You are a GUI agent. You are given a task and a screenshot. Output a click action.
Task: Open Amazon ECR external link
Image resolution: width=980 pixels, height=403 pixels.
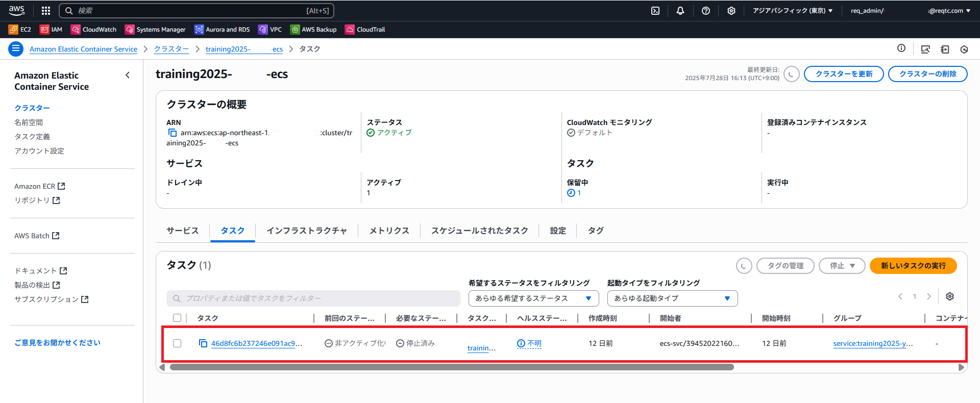coord(39,186)
